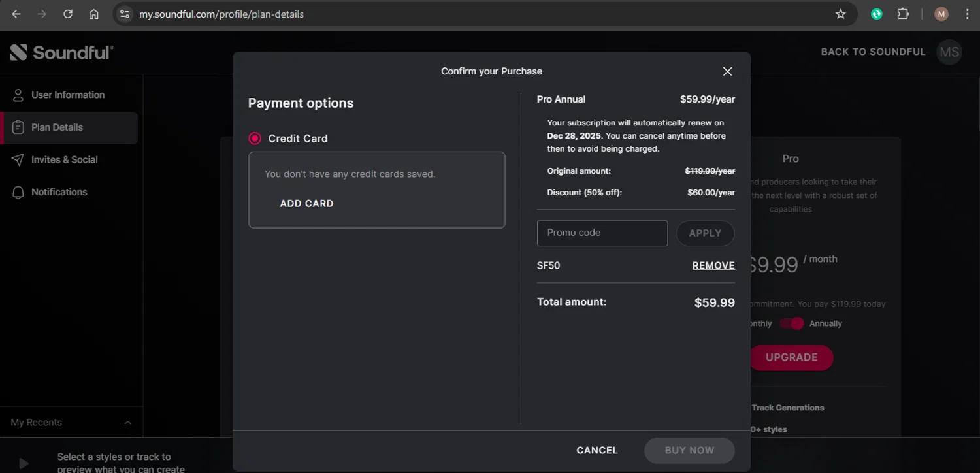Click the SF50 code text

548,265
